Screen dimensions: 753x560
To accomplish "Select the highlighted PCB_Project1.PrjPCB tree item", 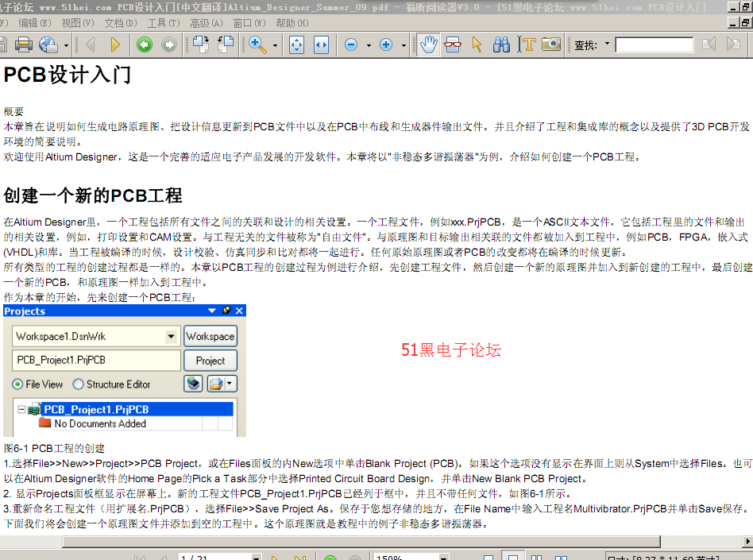I will pyautogui.click(x=138, y=409).
